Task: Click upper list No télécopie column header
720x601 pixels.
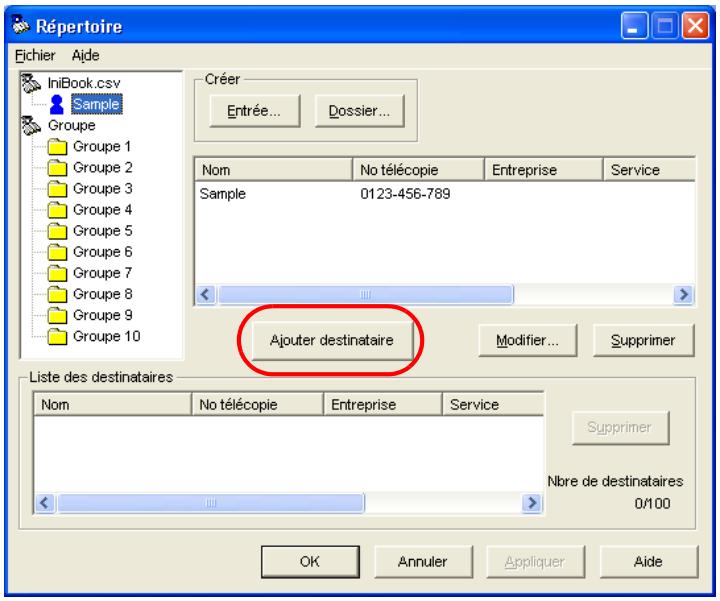Action: click(x=418, y=170)
